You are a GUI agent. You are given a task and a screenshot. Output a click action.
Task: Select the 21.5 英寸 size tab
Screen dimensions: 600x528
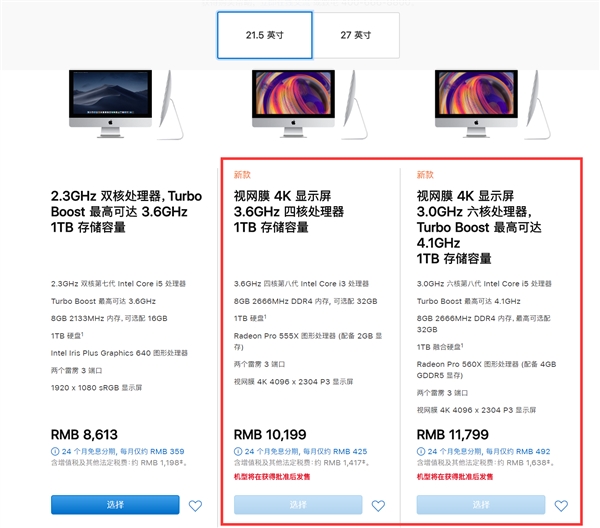(x=265, y=35)
